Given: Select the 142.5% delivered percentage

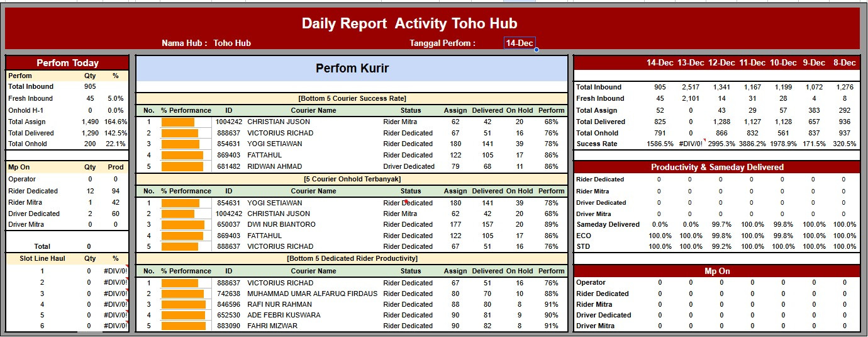Looking at the screenshot, I should 116,133.
